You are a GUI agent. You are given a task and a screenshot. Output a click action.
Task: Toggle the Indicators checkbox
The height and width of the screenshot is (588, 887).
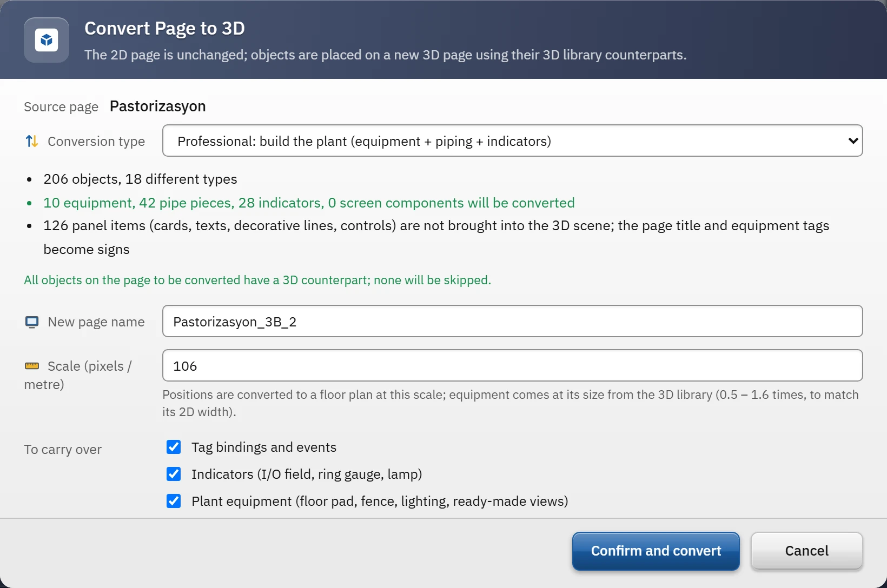[174, 474]
